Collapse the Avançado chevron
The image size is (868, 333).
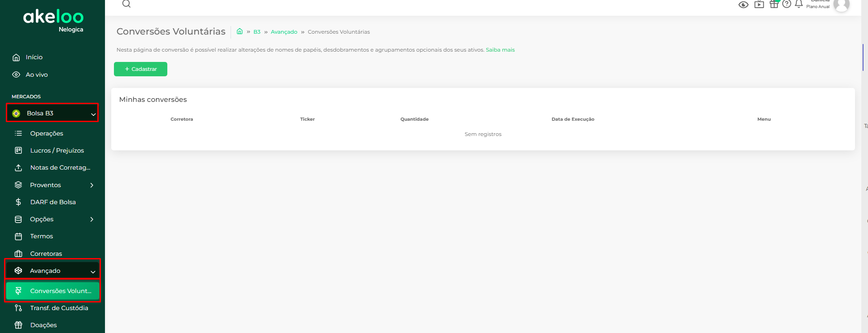tap(93, 272)
